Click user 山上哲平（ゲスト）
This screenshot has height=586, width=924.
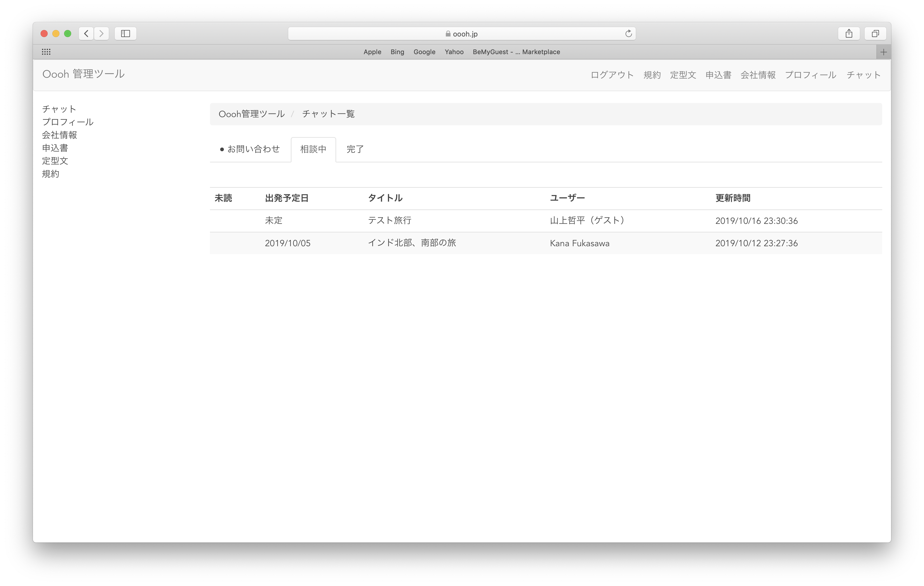pyautogui.click(x=588, y=221)
